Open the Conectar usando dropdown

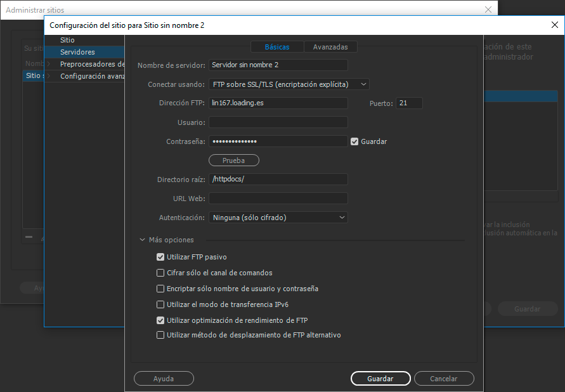pyautogui.click(x=289, y=84)
